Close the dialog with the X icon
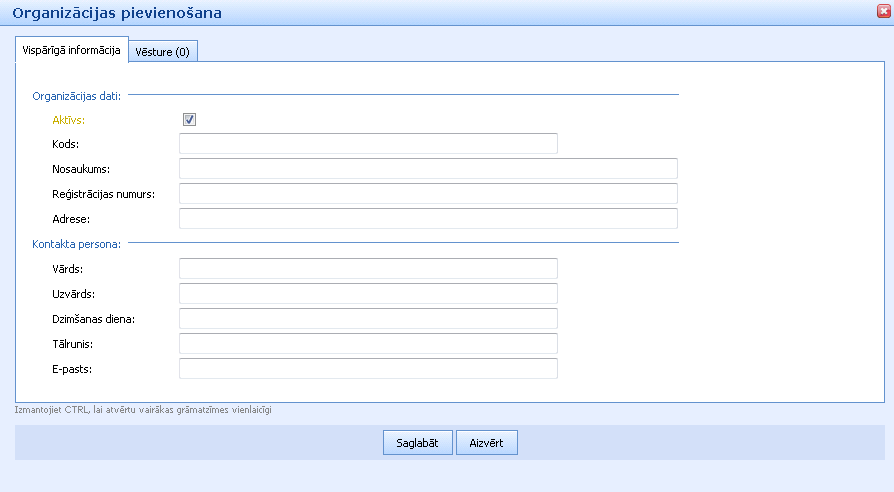 point(882,12)
